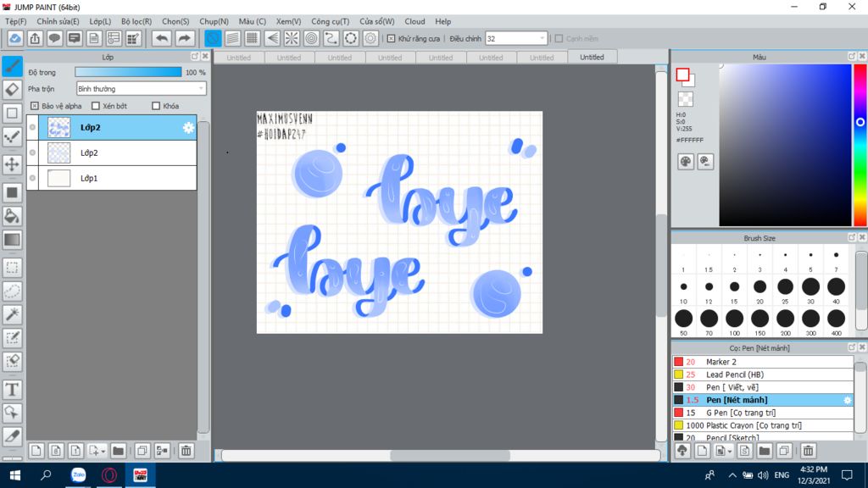The width and height of the screenshot is (868, 488).
Task: Toggle the Xén bớt checkbox
Action: 96,106
